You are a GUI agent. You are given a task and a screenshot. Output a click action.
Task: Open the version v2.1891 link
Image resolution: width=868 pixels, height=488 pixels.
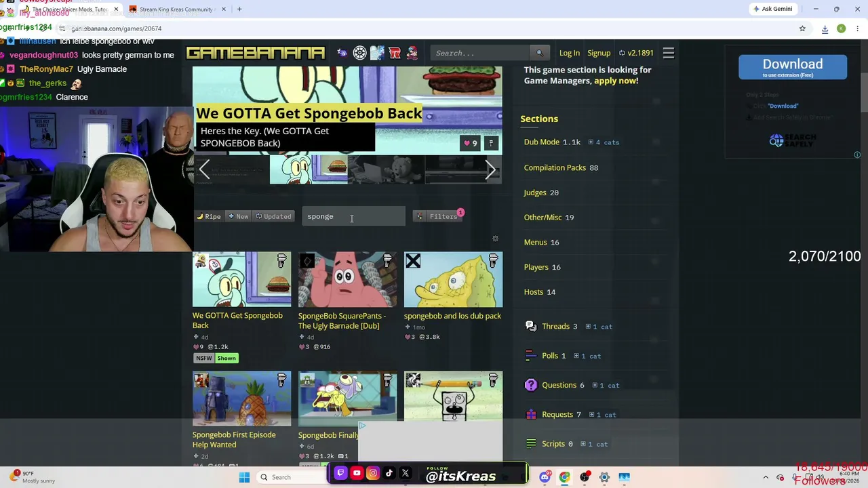click(x=636, y=53)
